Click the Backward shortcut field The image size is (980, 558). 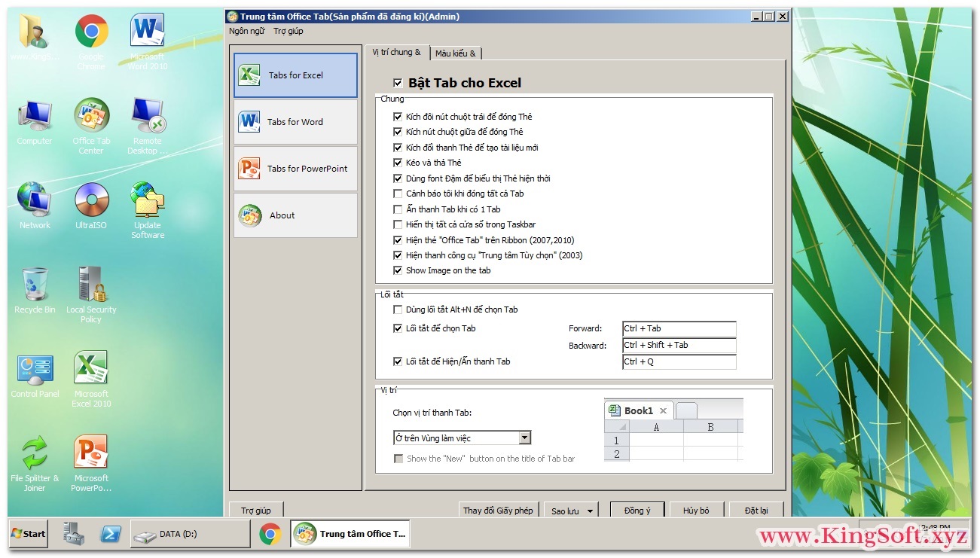tap(679, 346)
